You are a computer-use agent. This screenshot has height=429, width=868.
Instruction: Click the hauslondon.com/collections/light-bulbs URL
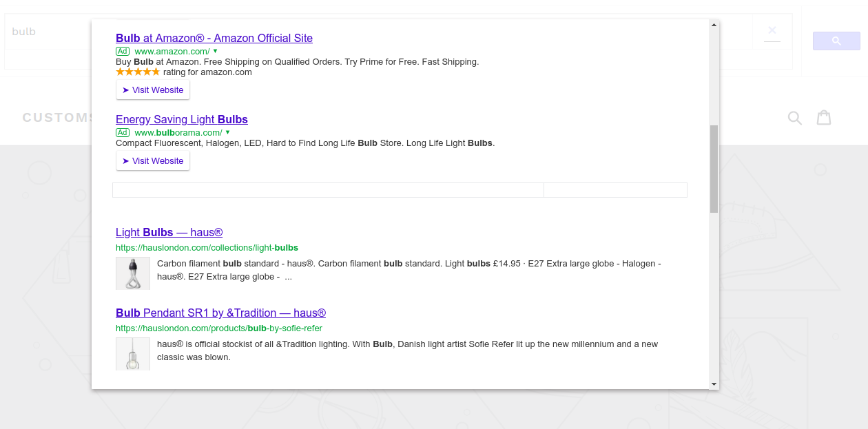[207, 247]
